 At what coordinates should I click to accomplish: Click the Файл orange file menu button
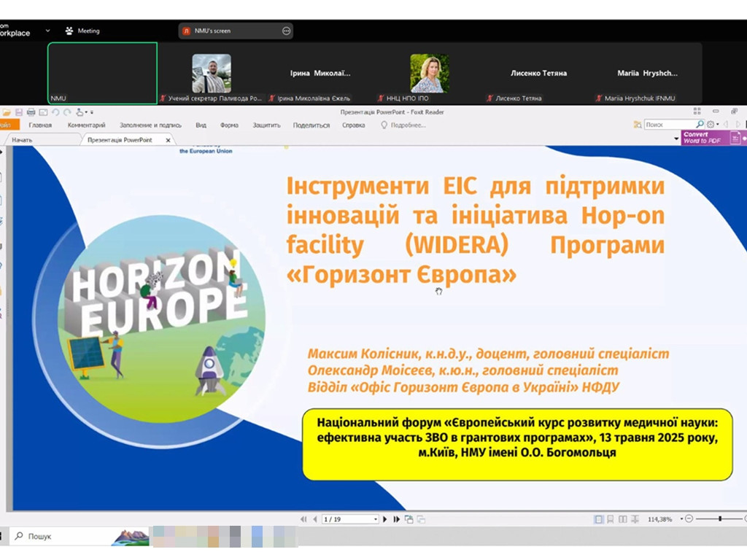click(x=9, y=125)
